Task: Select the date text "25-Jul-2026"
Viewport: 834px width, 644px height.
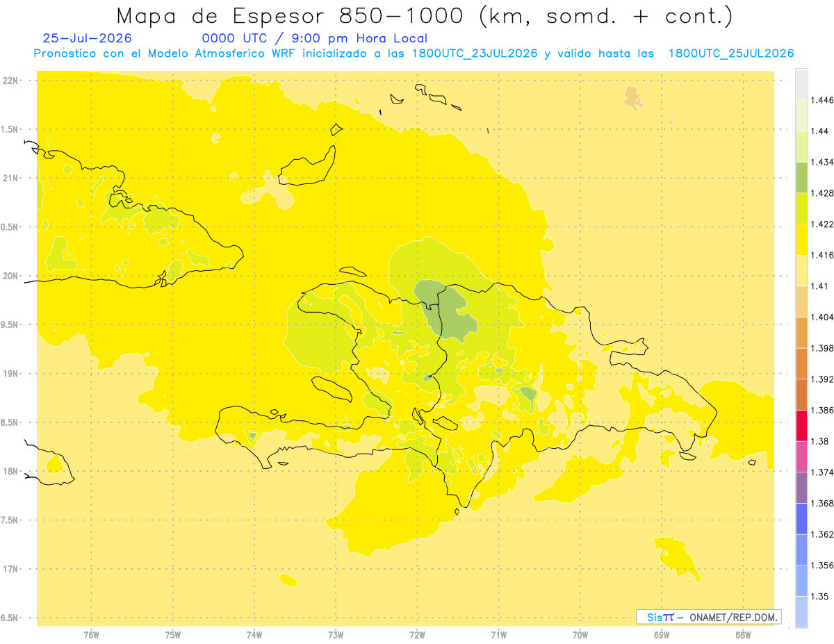Action: (88, 39)
